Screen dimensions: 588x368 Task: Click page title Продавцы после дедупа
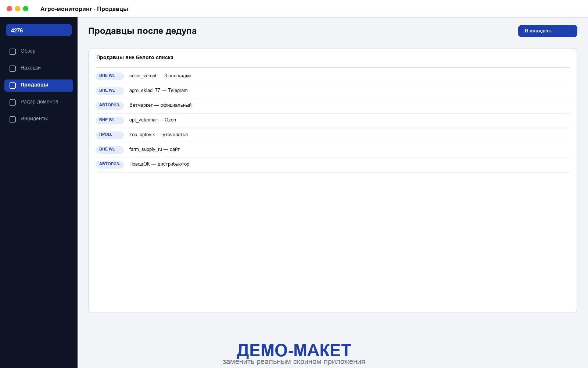[x=142, y=31]
